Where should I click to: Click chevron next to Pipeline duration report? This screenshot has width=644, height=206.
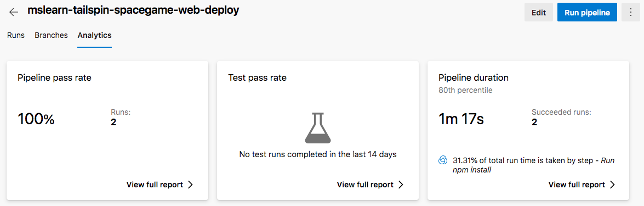(x=612, y=185)
